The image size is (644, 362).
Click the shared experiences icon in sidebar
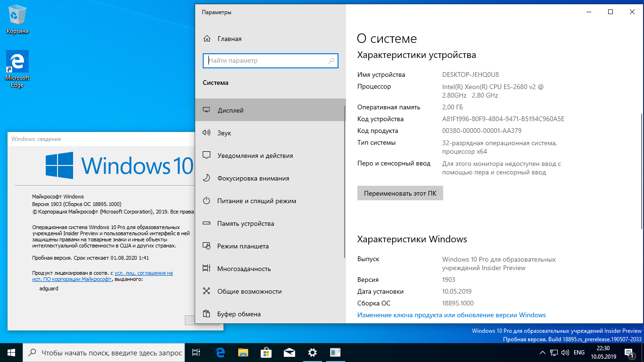coord(206,291)
